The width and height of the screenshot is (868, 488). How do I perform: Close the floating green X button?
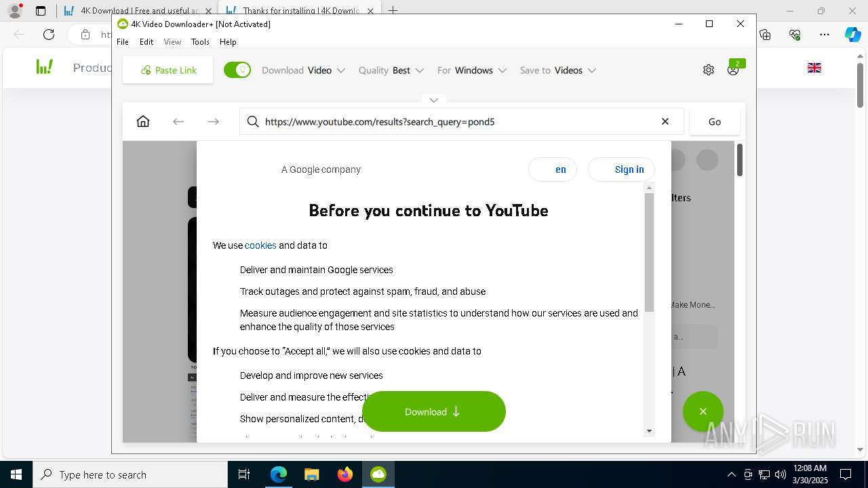pos(703,411)
